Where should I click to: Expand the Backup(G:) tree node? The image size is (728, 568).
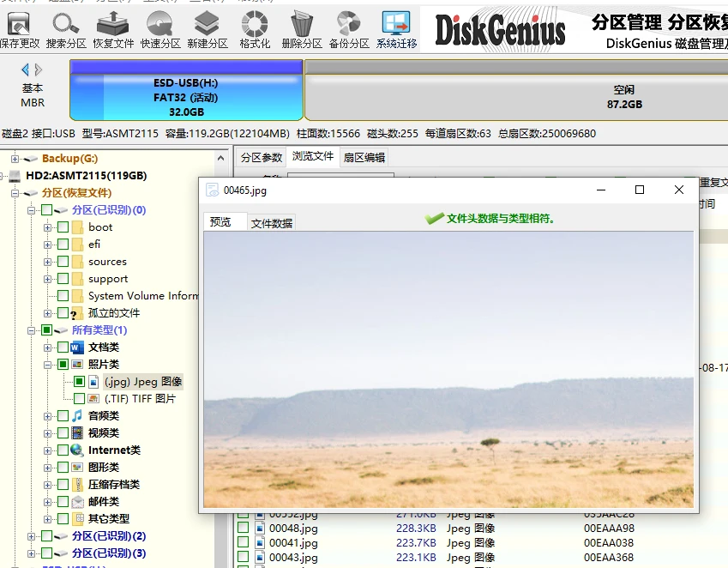(15, 159)
